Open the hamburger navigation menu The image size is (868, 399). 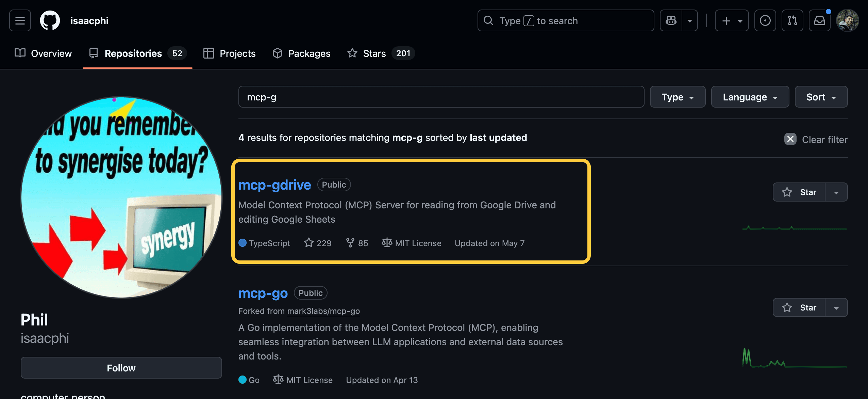pyautogui.click(x=20, y=20)
